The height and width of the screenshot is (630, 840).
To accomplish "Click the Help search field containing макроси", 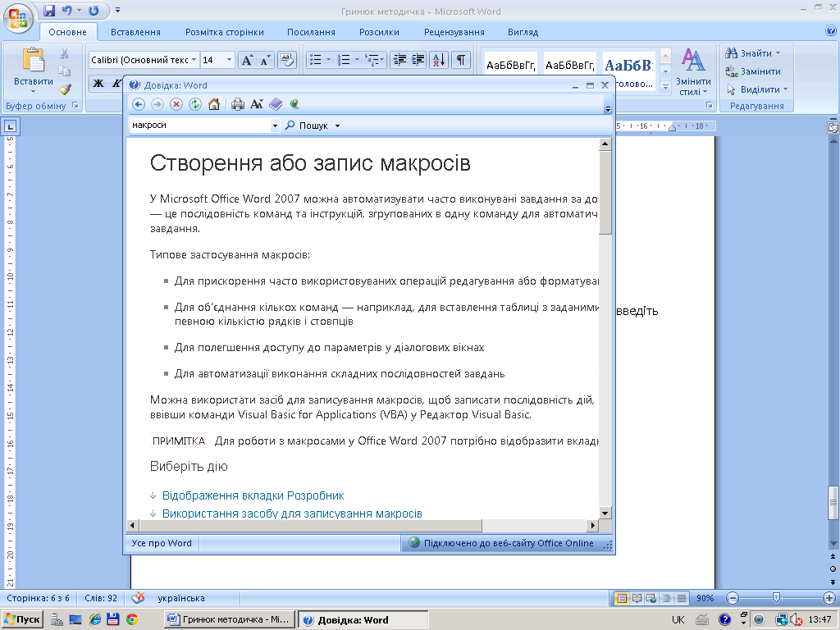I will click(x=201, y=126).
